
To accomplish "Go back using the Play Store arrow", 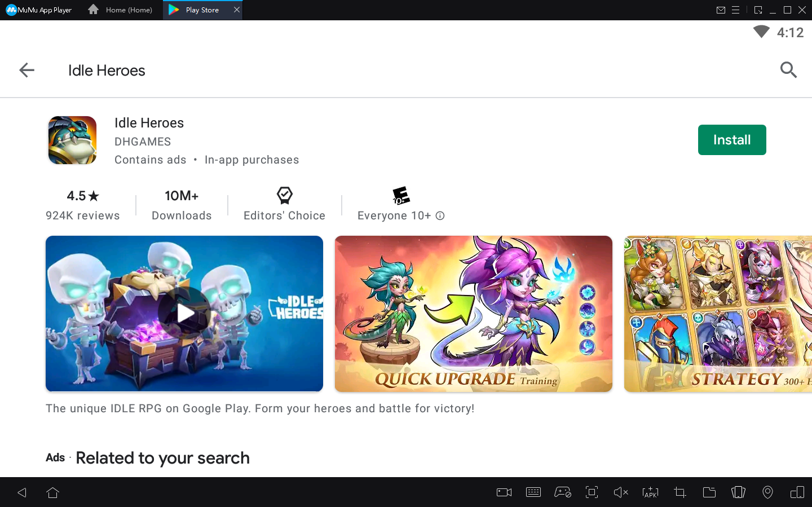I will pyautogui.click(x=27, y=70).
